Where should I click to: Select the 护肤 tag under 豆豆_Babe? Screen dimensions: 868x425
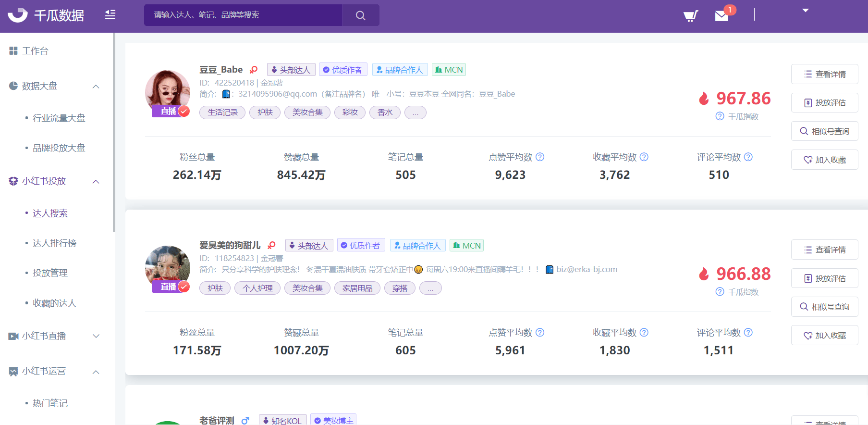tap(265, 112)
